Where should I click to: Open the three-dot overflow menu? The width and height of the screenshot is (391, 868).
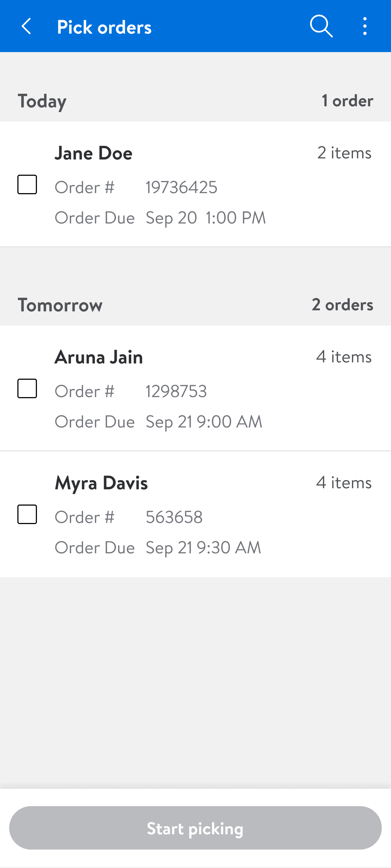(365, 26)
